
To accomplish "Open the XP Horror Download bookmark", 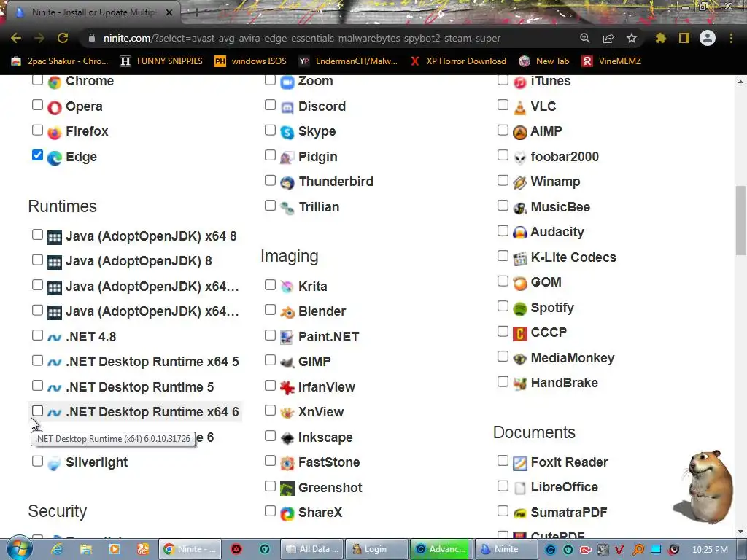I will point(459,61).
